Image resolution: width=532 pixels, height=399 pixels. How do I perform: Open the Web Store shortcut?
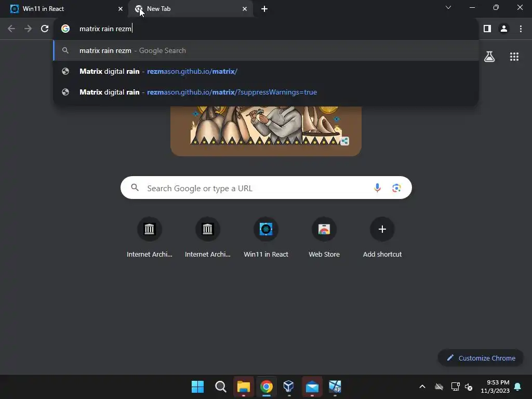tap(324, 237)
